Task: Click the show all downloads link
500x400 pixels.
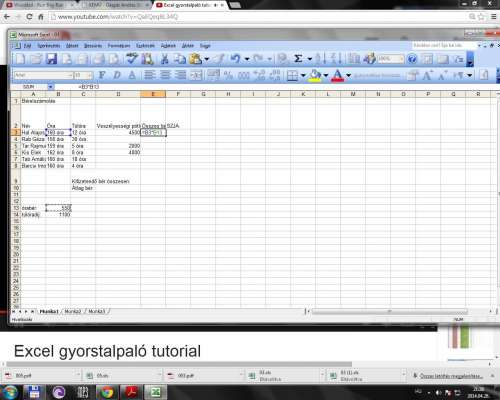Action: 451,376
